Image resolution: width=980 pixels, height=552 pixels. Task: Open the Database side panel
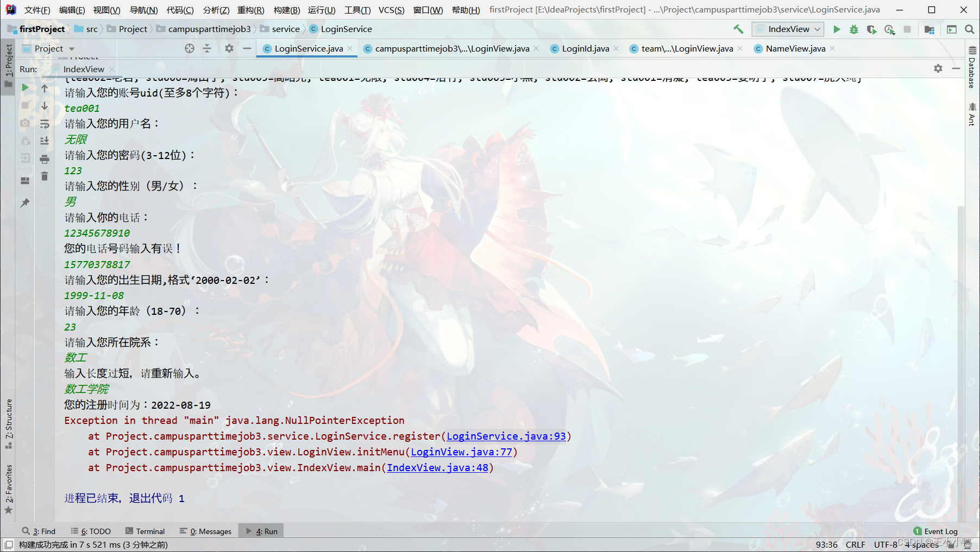click(x=972, y=68)
